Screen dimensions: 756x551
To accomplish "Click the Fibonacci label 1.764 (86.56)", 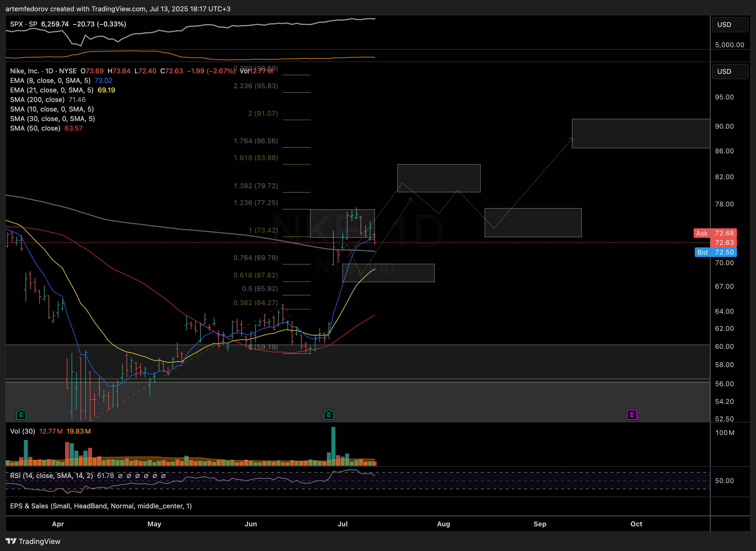I will tap(256, 141).
